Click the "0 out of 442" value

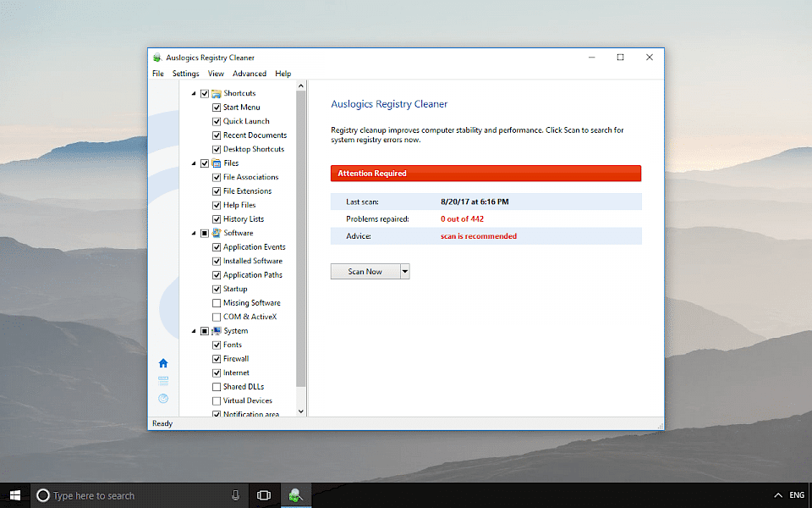463,218
